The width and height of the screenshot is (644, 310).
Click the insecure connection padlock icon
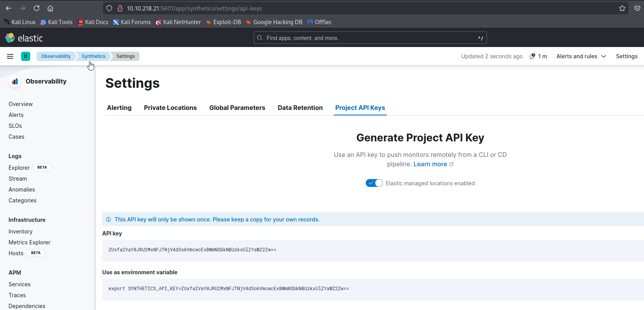[120, 8]
